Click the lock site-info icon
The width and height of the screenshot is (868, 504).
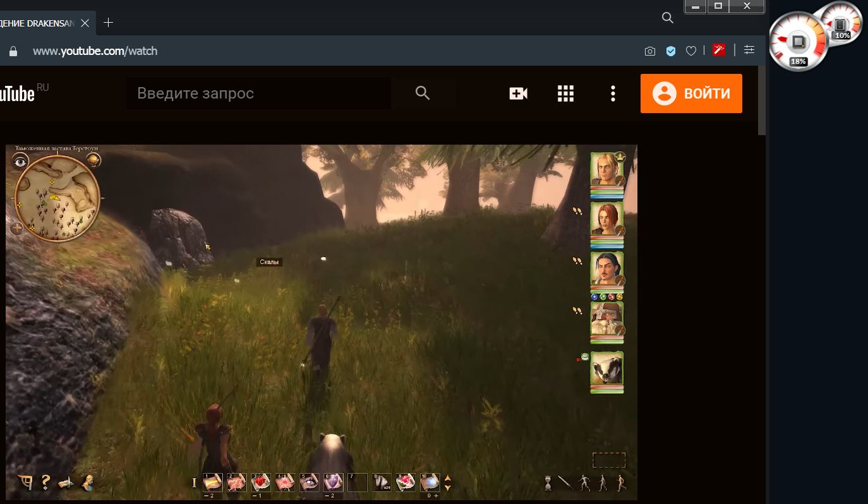pyautogui.click(x=13, y=51)
